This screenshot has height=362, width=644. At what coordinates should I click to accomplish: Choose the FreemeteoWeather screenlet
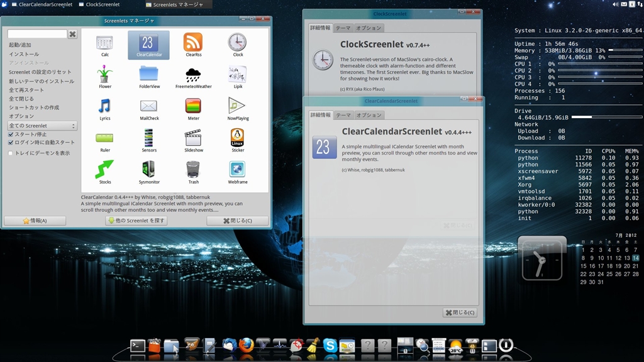point(193,76)
